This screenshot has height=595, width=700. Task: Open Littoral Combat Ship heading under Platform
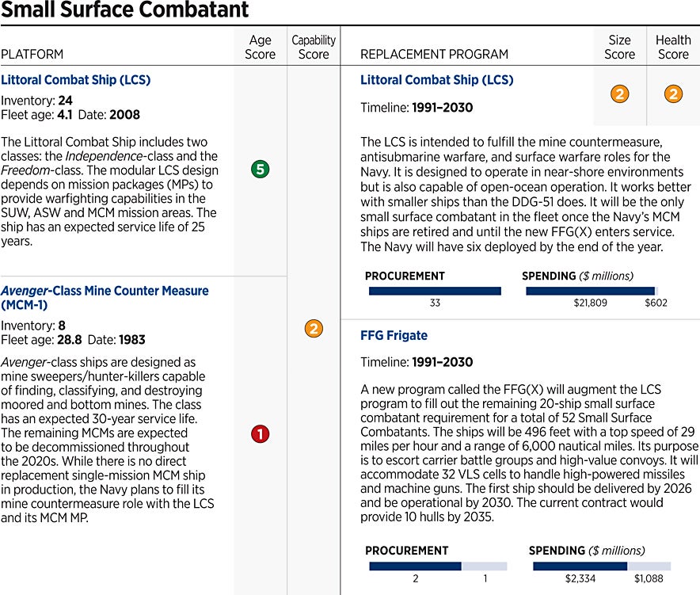pyautogui.click(x=76, y=80)
